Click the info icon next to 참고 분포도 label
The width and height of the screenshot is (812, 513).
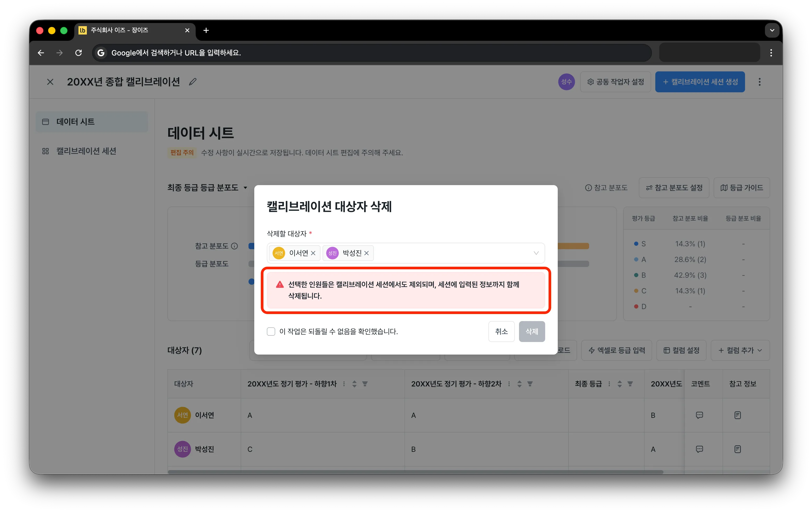234,246
